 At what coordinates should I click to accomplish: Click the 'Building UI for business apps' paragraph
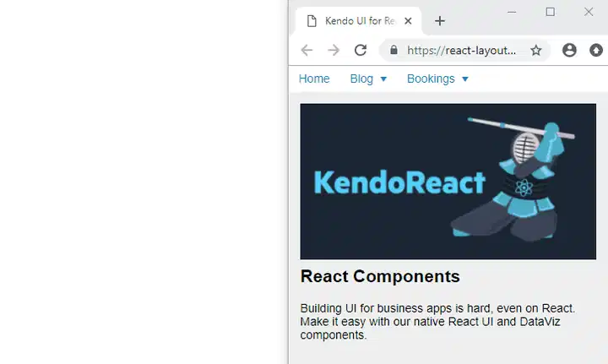click(x=437, y=322)
